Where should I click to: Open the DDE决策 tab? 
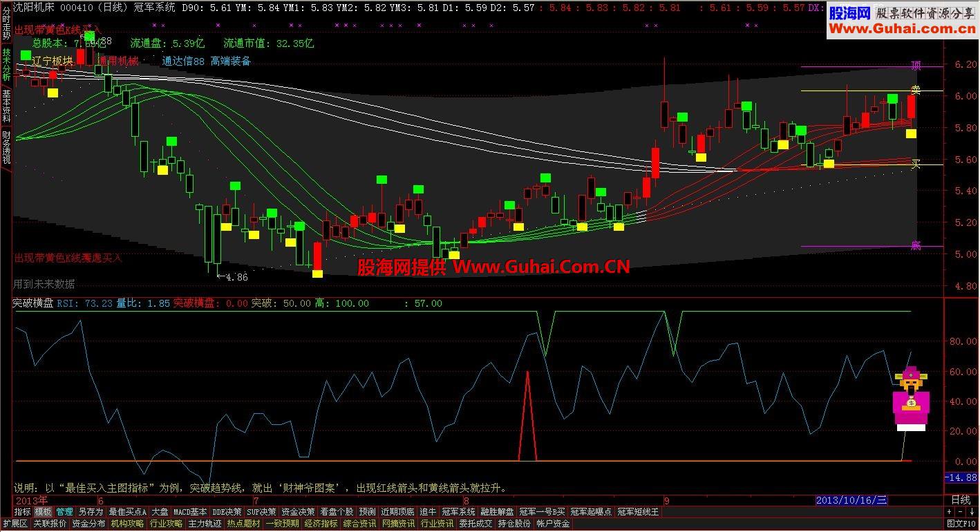click(x=227, y=512)
